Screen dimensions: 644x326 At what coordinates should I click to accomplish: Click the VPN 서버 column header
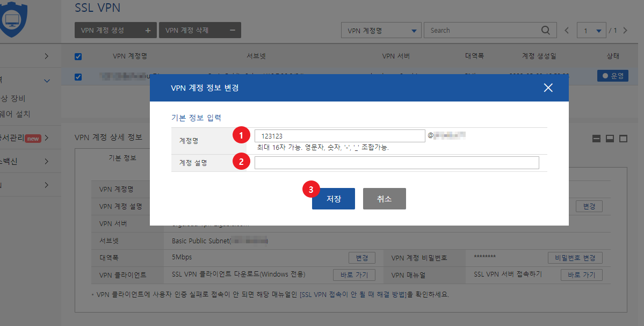395,56
